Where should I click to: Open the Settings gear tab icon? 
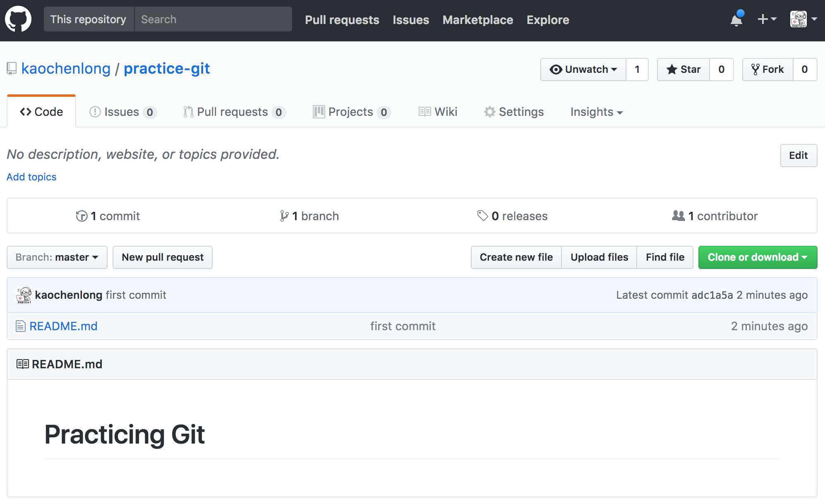(489, 112)
